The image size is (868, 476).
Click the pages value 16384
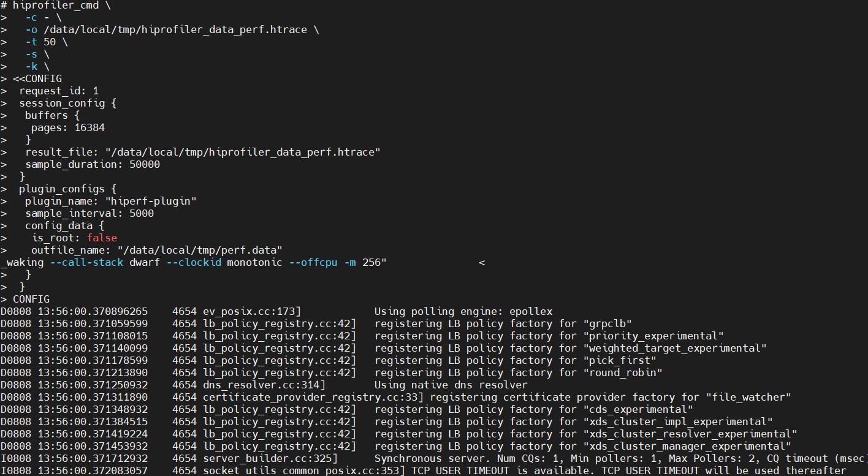(x=89, y=127)
